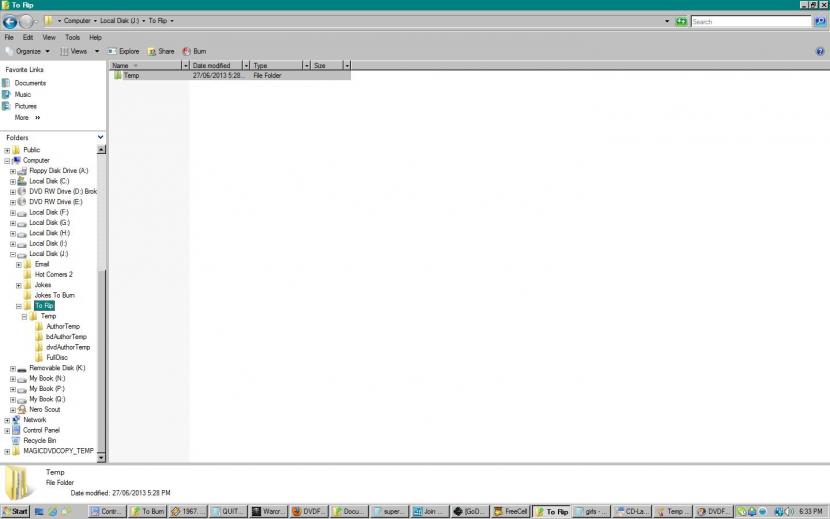This screenshot has height=519, width=830.
Task: Go back with the blue Back arrow
Action: pyautogui.click(x=10, y=22)
